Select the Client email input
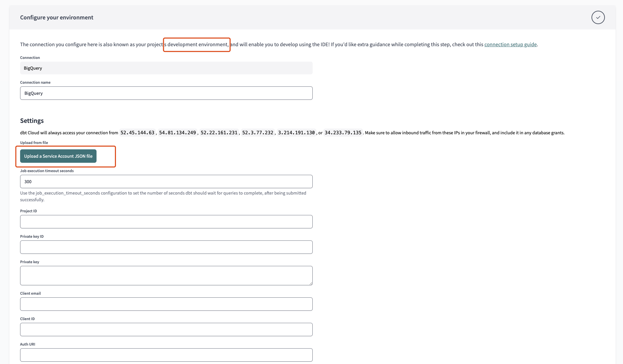The width and height of the screenshot is (623, 364). [166, 304]
